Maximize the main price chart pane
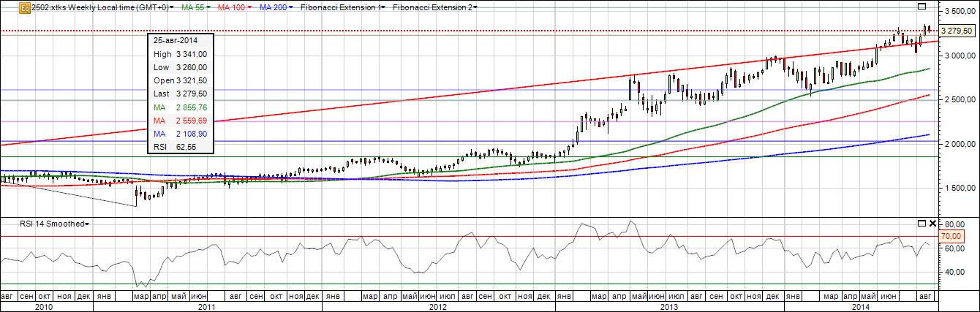Screen dimensions: 980x312 click(921, 6)
